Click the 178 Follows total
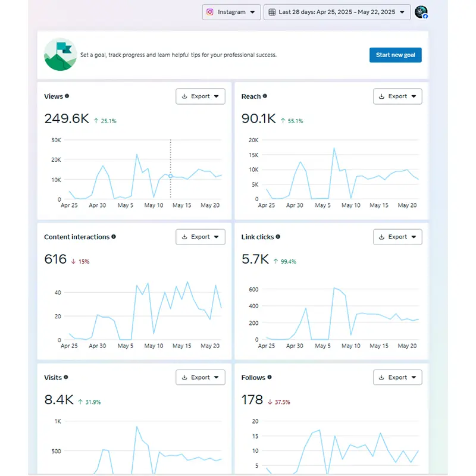The width and height of the screenshot is (476, 476). [252, 399]
